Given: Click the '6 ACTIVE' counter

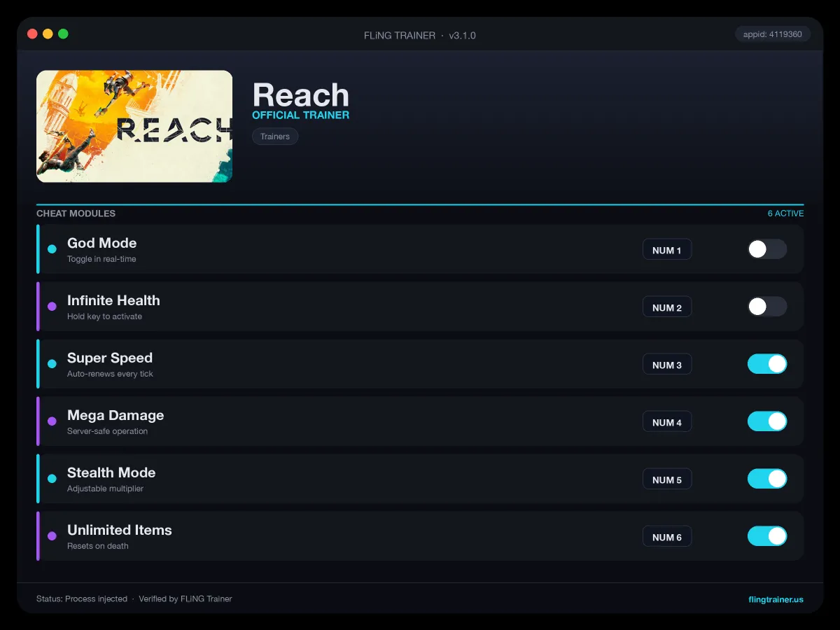Looking at the screenshot, I should [785, 213].
